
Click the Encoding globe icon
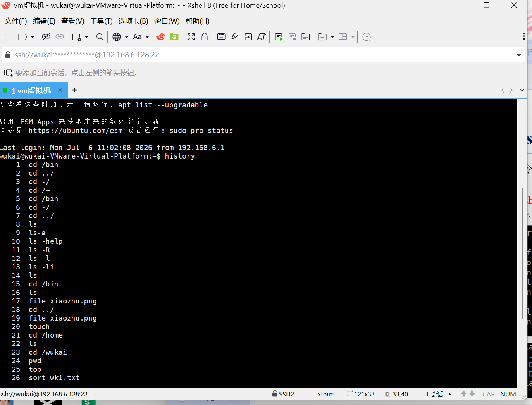[x=117, y=37]
